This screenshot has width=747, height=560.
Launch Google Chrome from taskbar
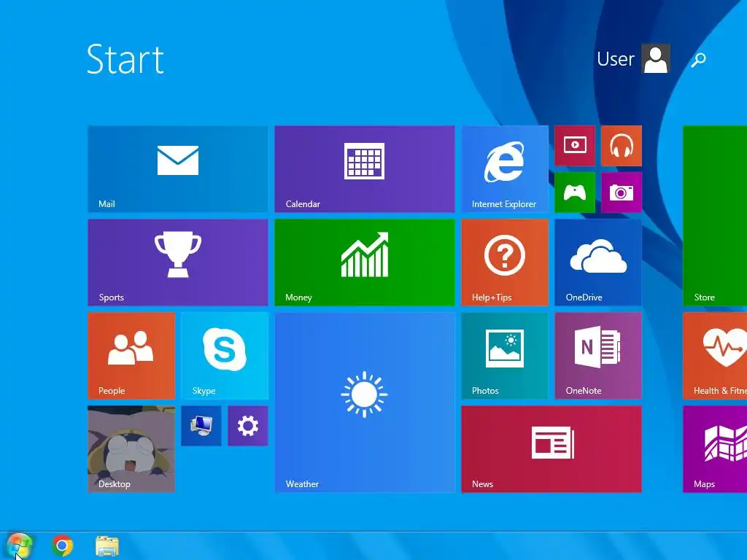click(63, 545)
